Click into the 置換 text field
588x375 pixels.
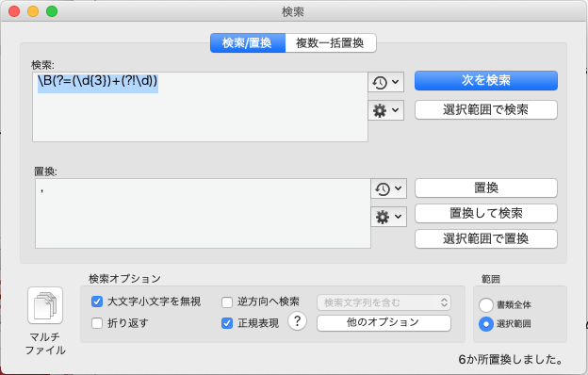pyautogui.click(x=203, y=213)
